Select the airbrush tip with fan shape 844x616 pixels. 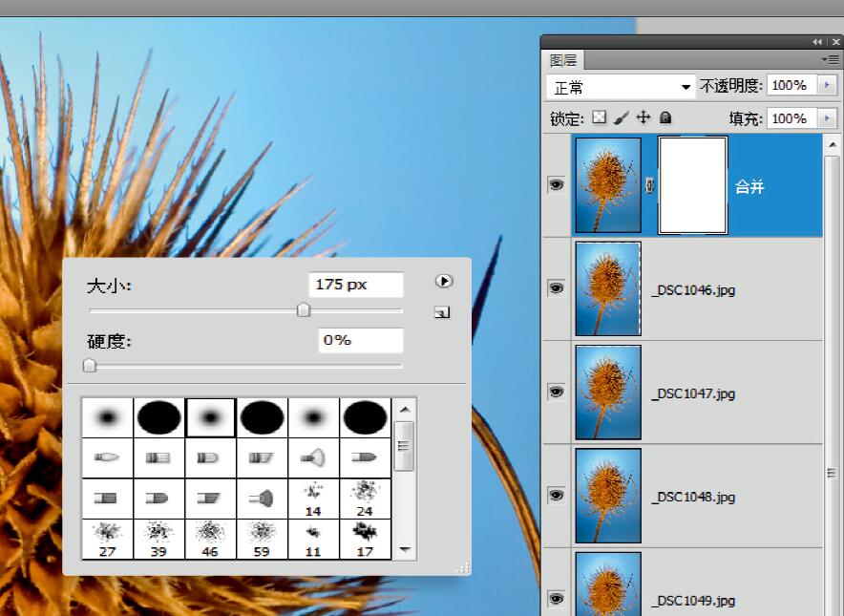314,457
